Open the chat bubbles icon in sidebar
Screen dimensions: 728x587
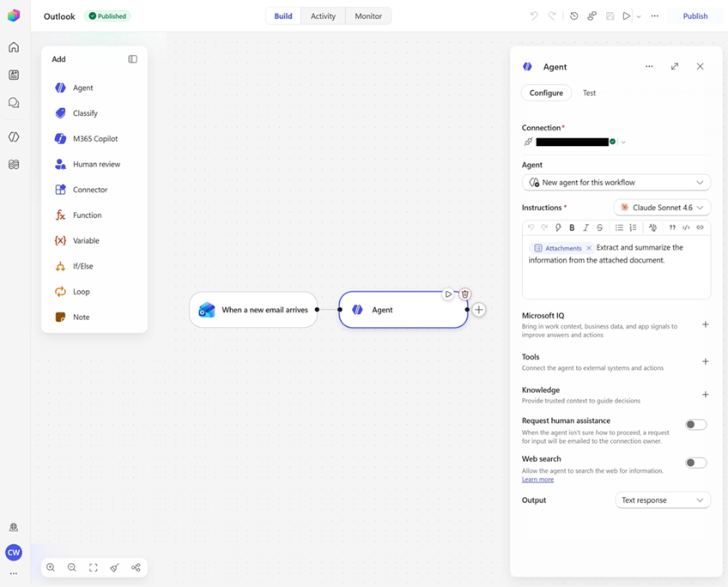(x=14, y=102)
